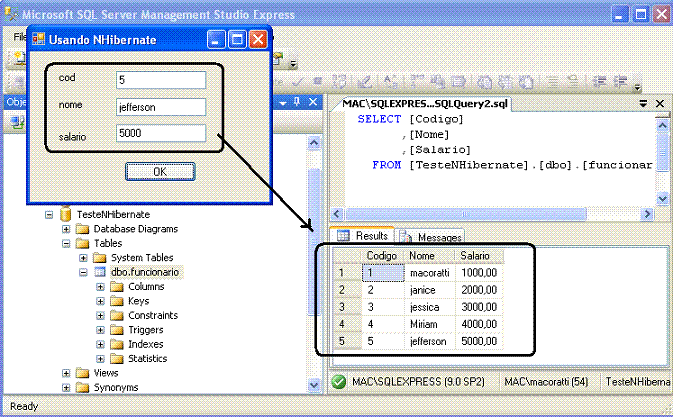Close the SQLQuery2.sql document tab
Image resolution: width=673 pixels, height=417 pixels.
[x=660, y=103]
